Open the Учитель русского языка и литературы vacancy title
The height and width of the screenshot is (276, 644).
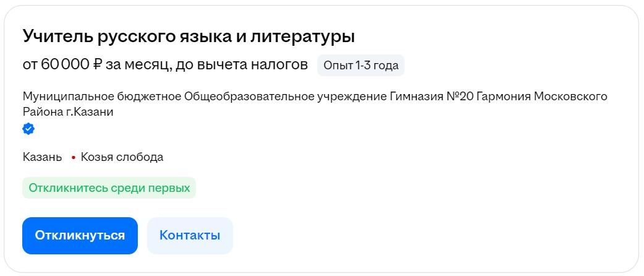tap(189, 37)
